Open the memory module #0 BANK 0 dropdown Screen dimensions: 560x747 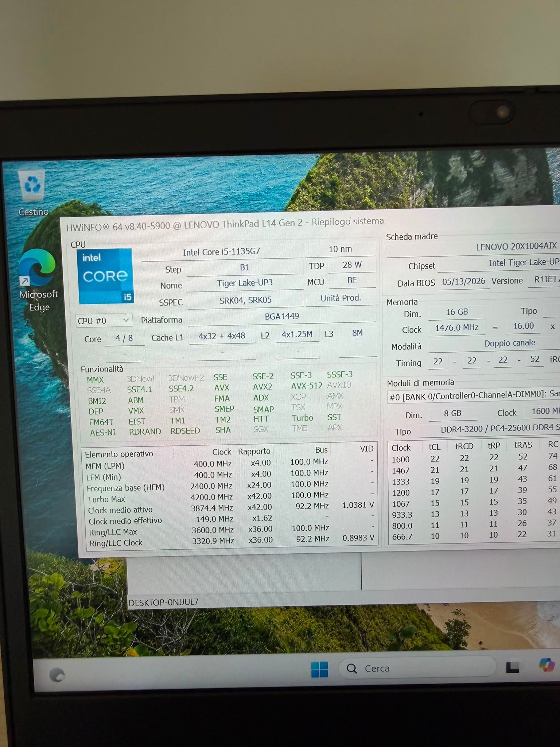click(473, 396)
